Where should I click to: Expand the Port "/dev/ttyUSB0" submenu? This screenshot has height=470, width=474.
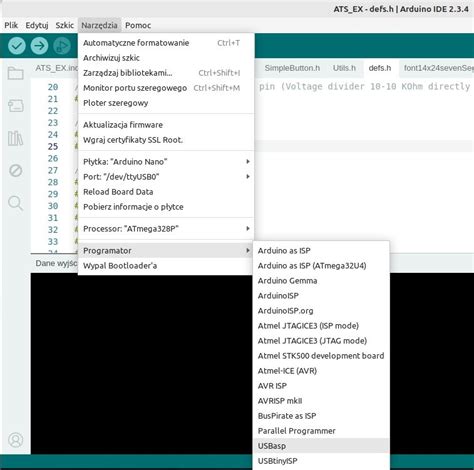166,177
